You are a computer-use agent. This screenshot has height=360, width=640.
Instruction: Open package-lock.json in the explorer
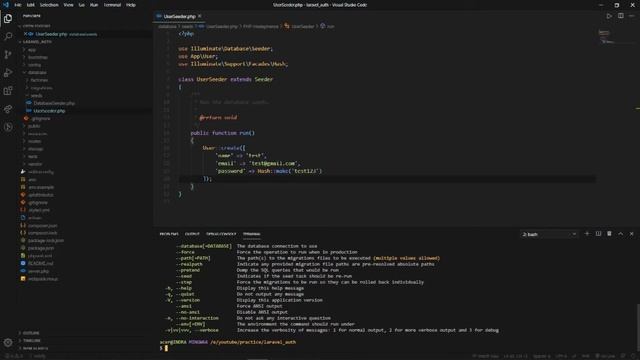click(x=46, y=240)
